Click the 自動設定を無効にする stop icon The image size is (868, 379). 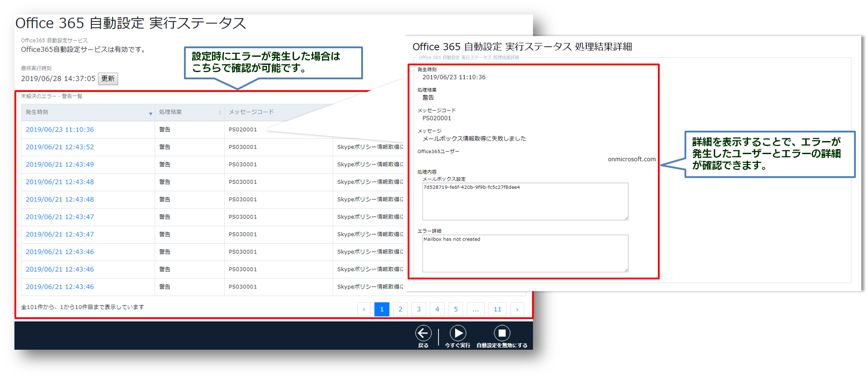(x=502, y=333)
